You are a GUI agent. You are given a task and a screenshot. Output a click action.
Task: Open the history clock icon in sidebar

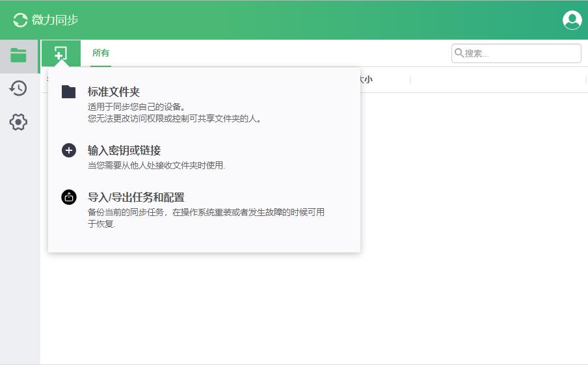pyautogui.click(x=18, y=88)
